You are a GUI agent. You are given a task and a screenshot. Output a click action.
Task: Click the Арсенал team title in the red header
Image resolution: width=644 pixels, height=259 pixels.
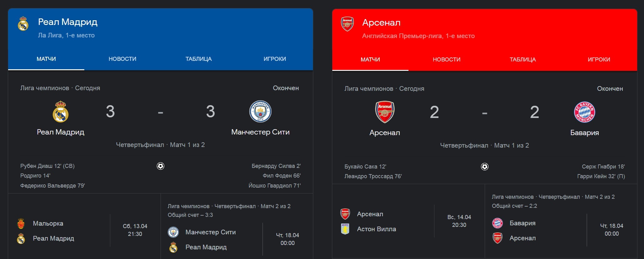pos(381,22)
